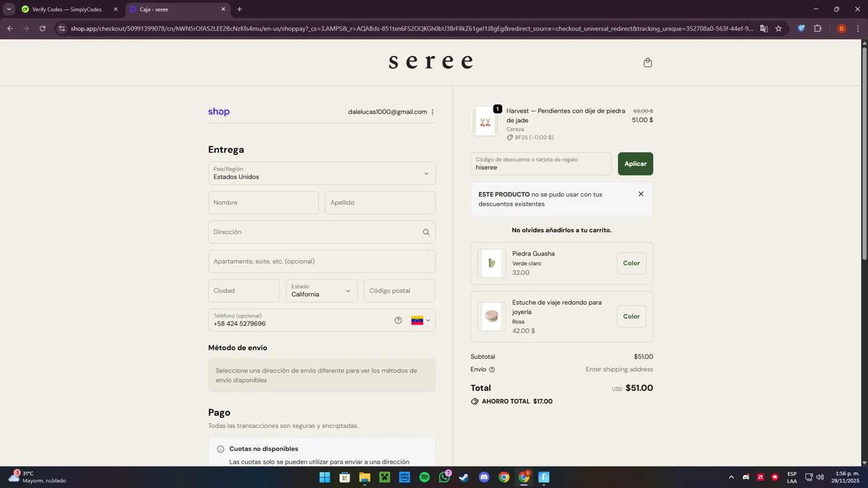Choose Color for Piedra Guasha
Viewport: 868px width, 488px height.
(631, 263)
